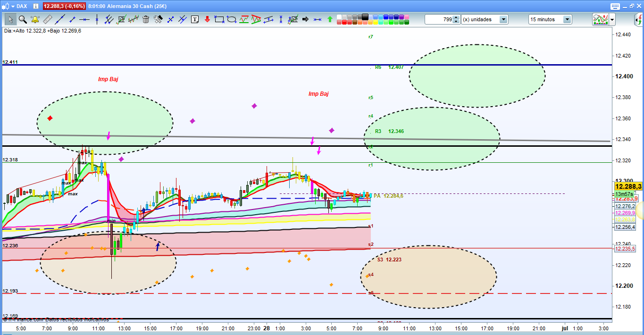
Task: Click the trash can delete icon
Action: click(146, 19)
